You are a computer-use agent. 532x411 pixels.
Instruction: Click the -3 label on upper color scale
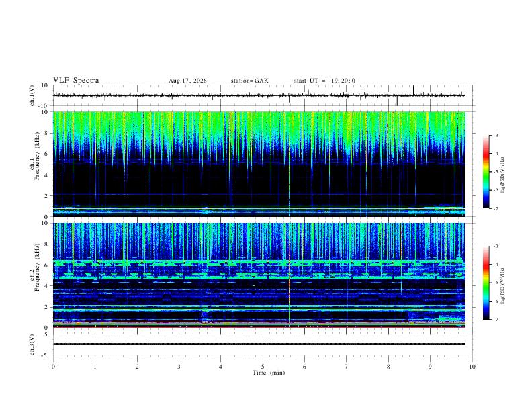pos(495,135)
